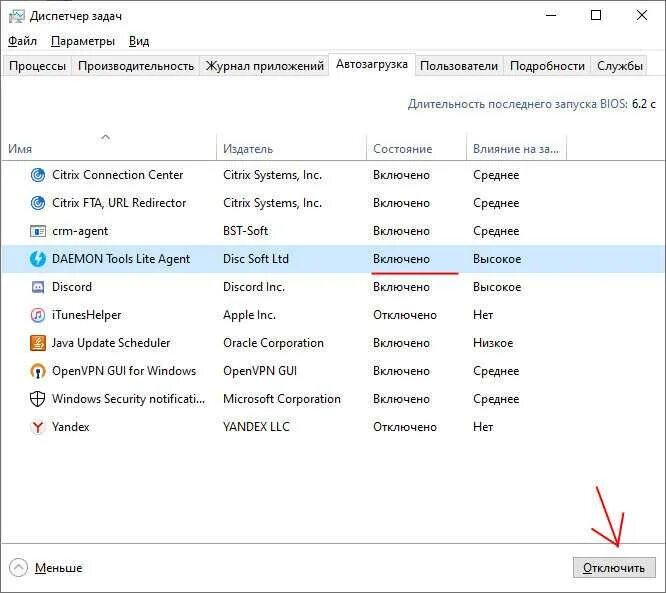
Task: Click the OpenVPN GUI for Windows icon
Action: coord(38,371)
